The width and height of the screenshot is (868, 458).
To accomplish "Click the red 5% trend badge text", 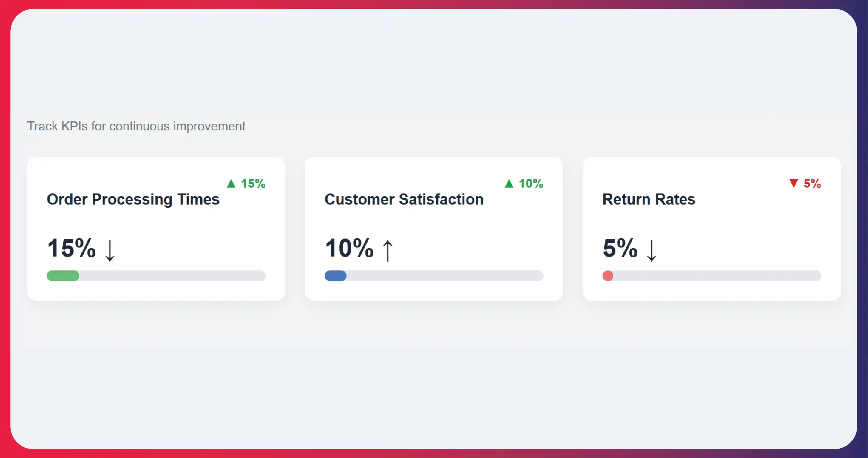I will click(x=812, y=184).
